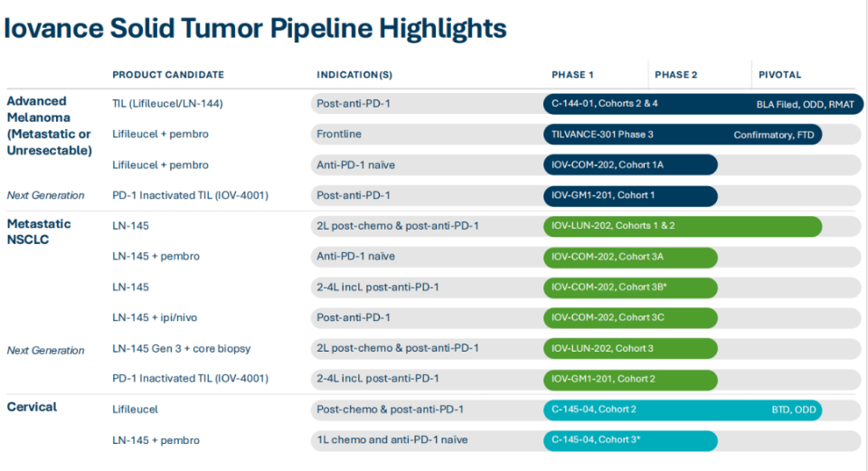Click the PHASE 1 column header
The width and height of the screenshot is (868, 471).
point(573,74)
